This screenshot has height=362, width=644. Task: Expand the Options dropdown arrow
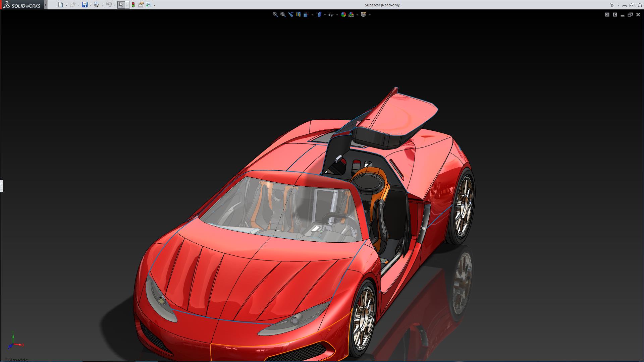[x=154, y=5]
